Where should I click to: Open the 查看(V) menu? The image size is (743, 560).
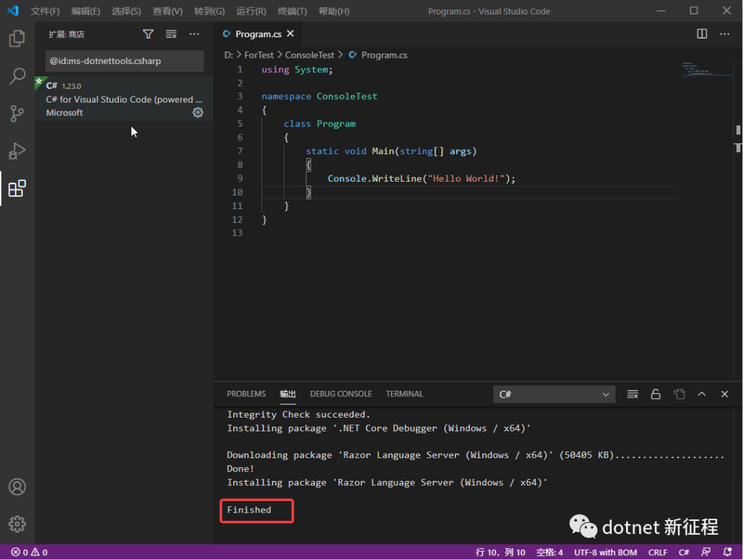tap(167, 11)
